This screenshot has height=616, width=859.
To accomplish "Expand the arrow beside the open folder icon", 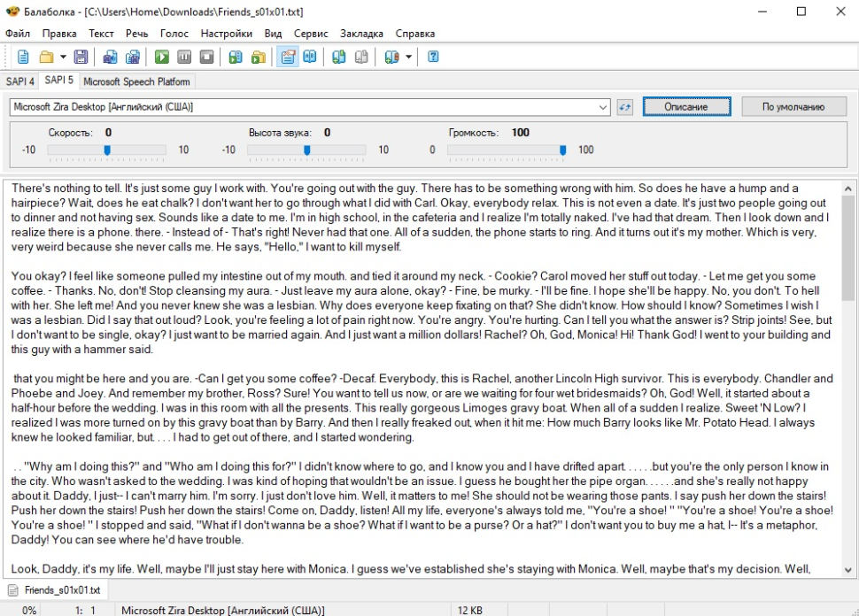I will 63,57.
